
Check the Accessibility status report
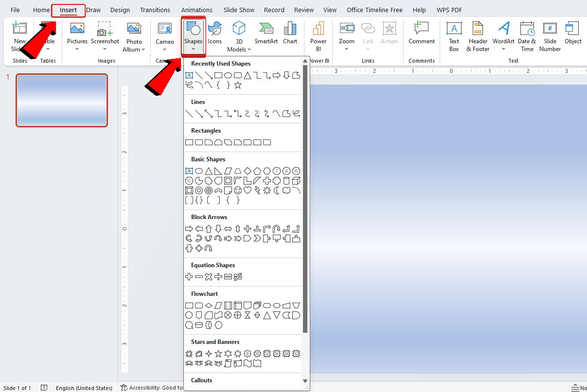[151, 388]
